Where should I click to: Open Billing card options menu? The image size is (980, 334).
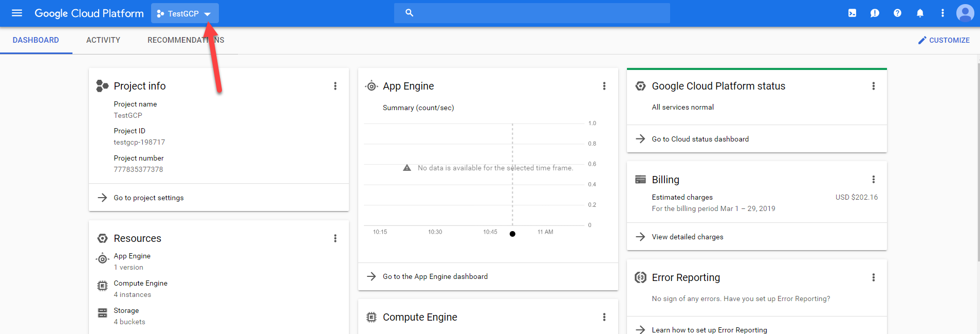click(x=873, y=180)
